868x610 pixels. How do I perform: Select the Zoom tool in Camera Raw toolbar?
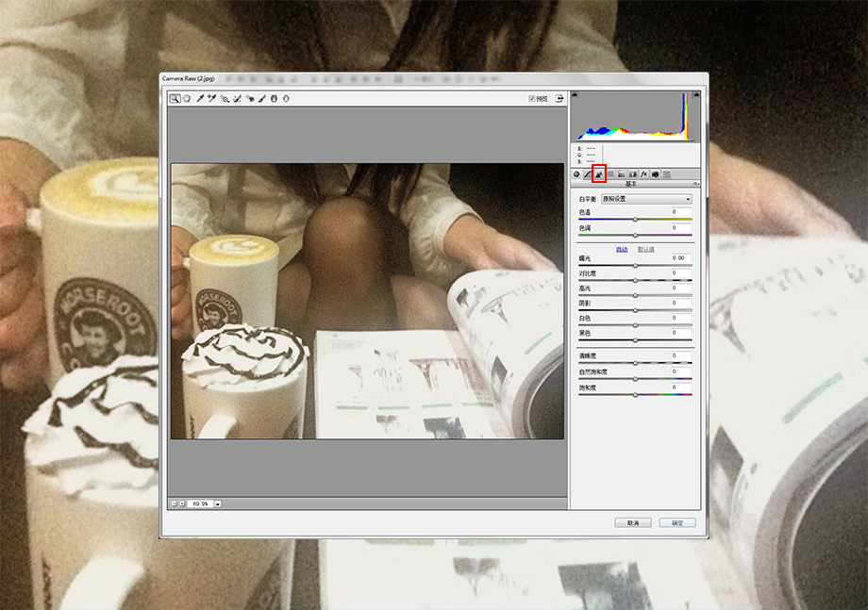click(175, 98)
